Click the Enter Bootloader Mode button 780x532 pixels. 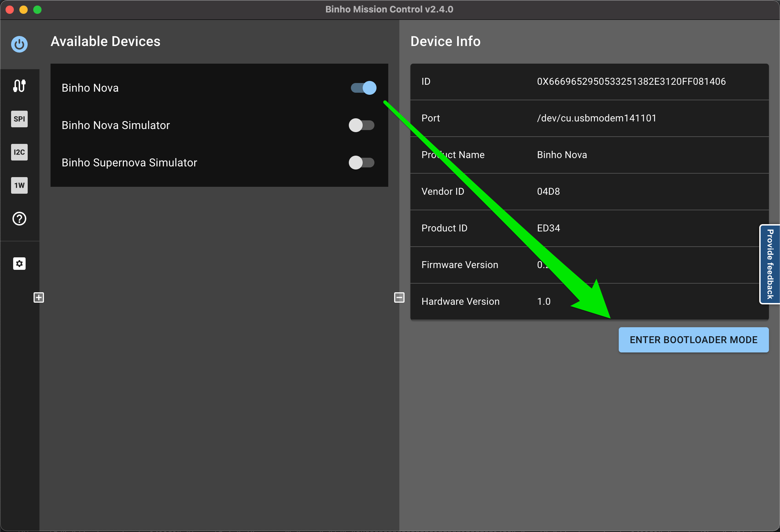coord(693,340)
